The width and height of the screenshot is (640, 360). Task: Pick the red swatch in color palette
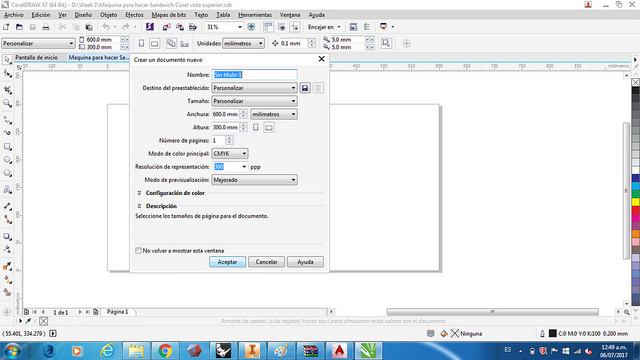click(636, 210)
